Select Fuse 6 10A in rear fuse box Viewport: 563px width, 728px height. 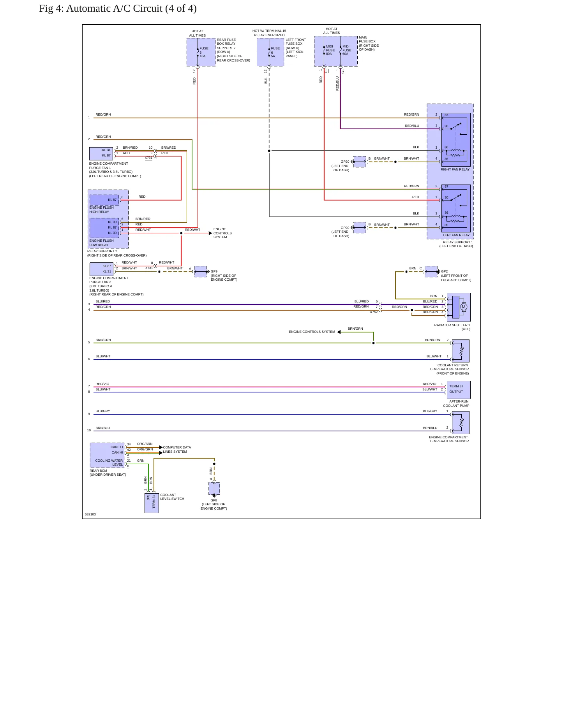[x=201, y=52]
